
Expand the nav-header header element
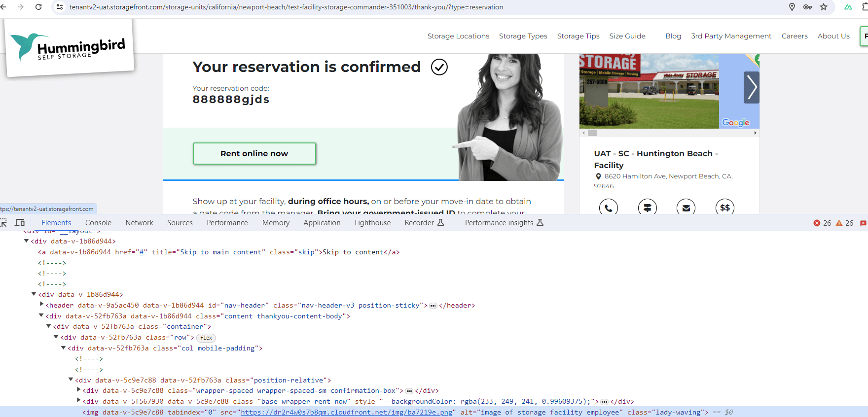coord(41,305)
